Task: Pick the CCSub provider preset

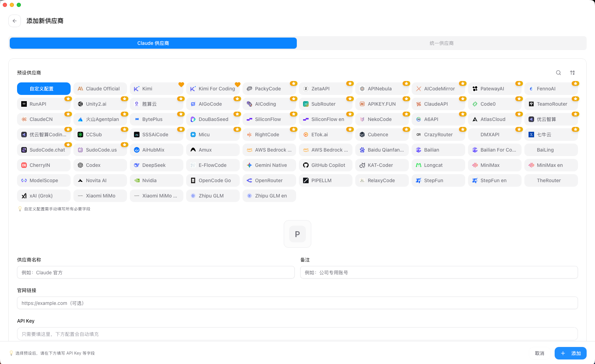Action: pos(100,135)
